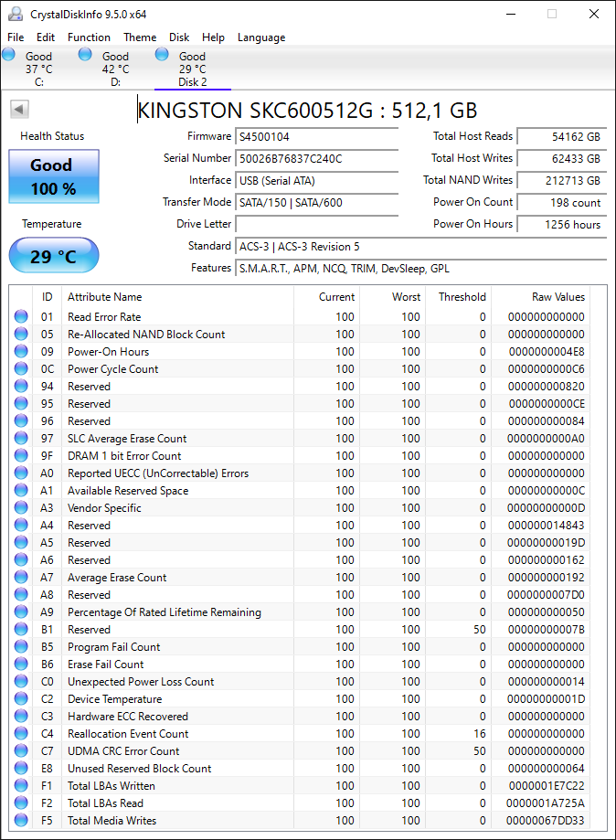Select the C: drive tab
This screenshot has height=840, width=616.
[38, 69]
